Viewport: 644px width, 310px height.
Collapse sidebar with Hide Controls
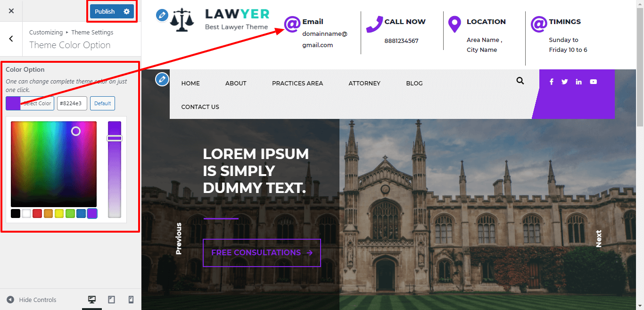pos(32,300)
